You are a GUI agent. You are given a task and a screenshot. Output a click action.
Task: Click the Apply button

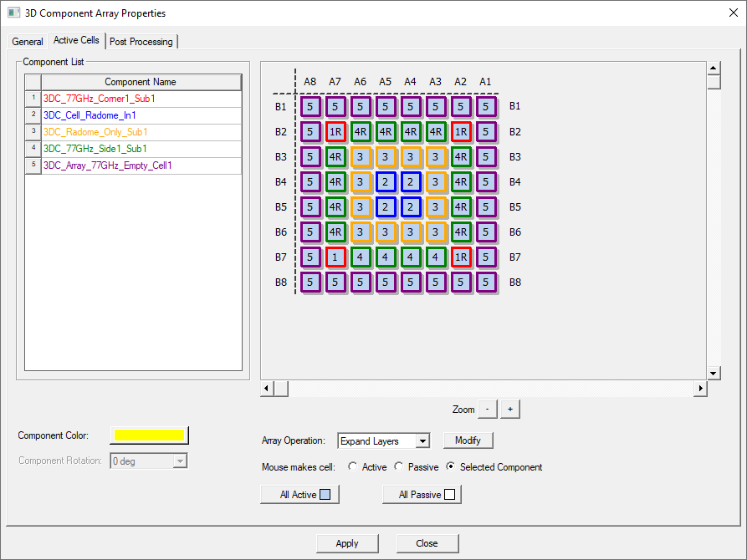coord(347,543)
